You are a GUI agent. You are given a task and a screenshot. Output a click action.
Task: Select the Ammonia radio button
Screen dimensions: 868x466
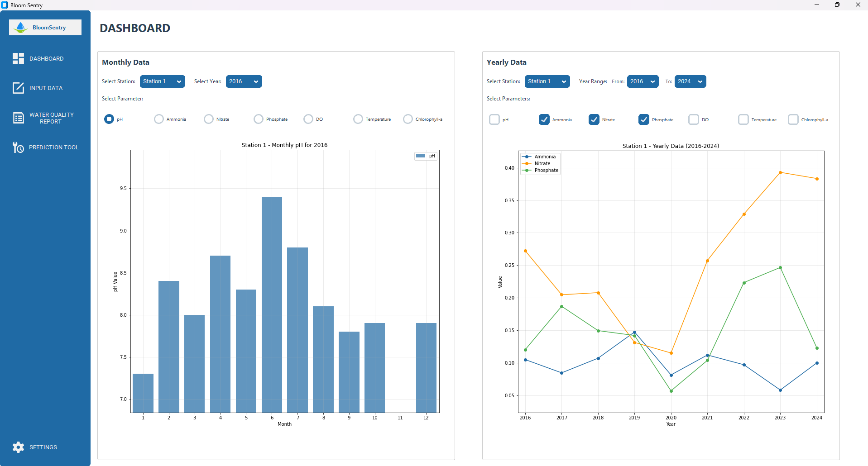click(158, 119)
